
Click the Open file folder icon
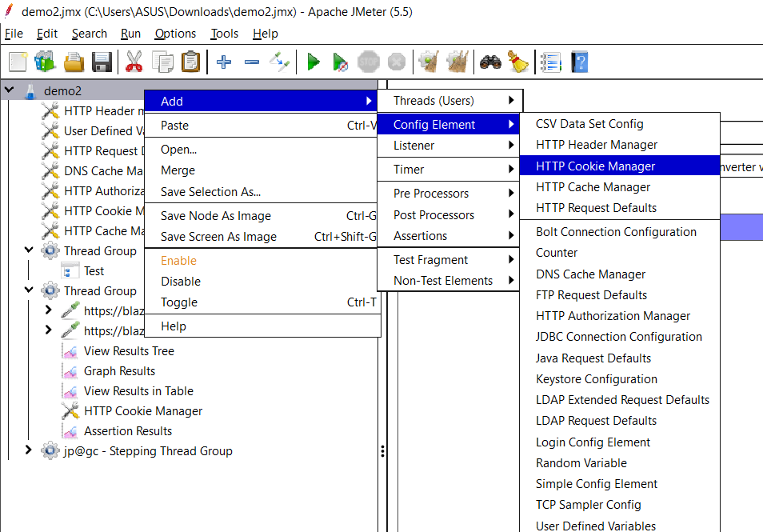click(74, 62)
